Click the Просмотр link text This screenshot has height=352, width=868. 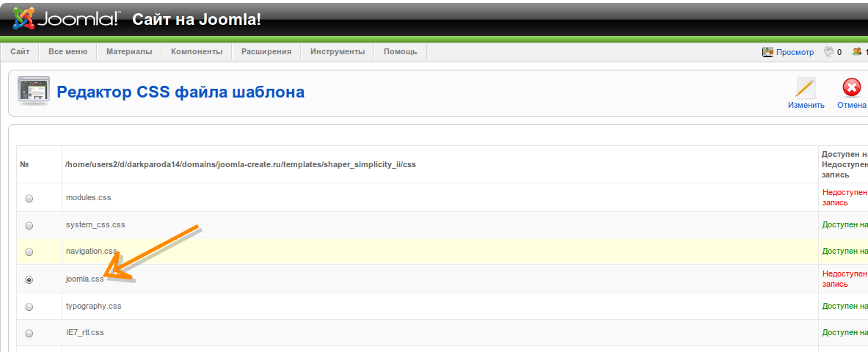coord(795,52)
